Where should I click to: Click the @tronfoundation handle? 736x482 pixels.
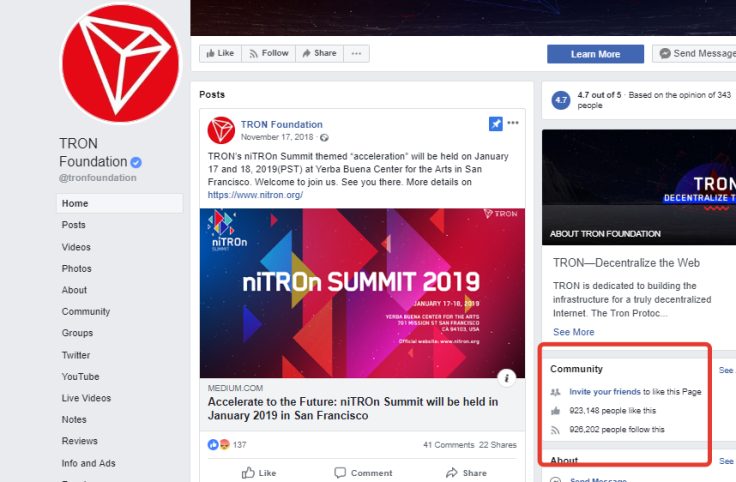[98, 178]
